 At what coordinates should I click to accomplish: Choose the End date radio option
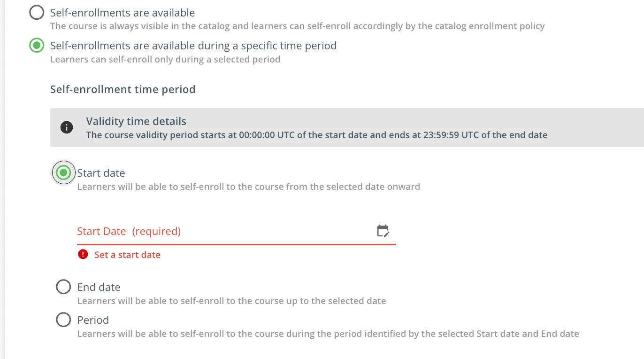(63, 287)
